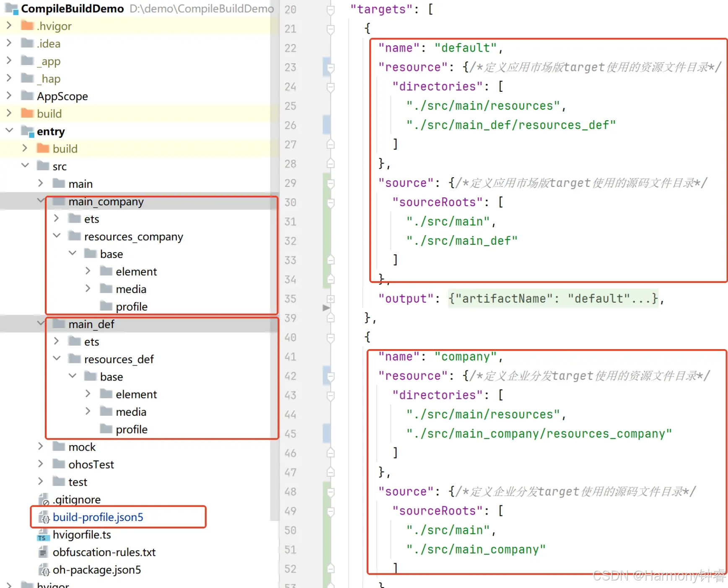Click the AppScope folder icon
Image resolution: width=728 pixels, height=588 pixels.
coord(27,96)
